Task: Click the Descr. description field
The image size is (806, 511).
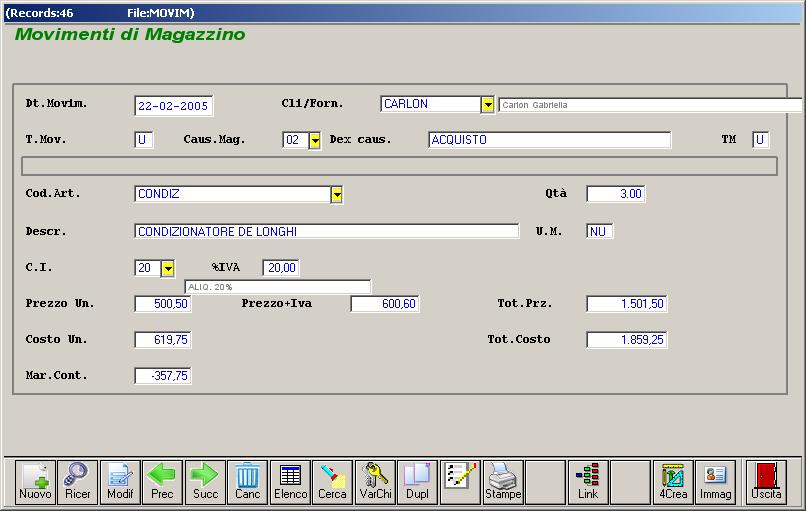Action: [x=326, y=231]
